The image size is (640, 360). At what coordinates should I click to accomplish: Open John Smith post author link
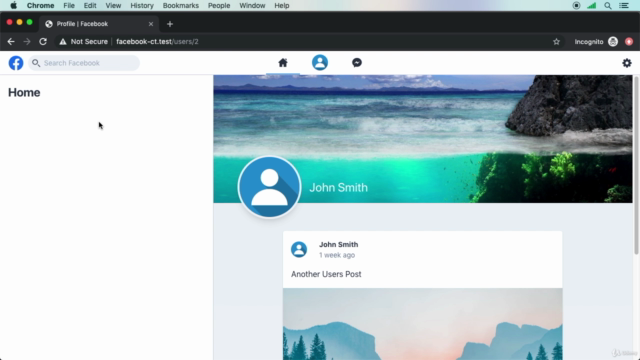[x=338, y=244]
